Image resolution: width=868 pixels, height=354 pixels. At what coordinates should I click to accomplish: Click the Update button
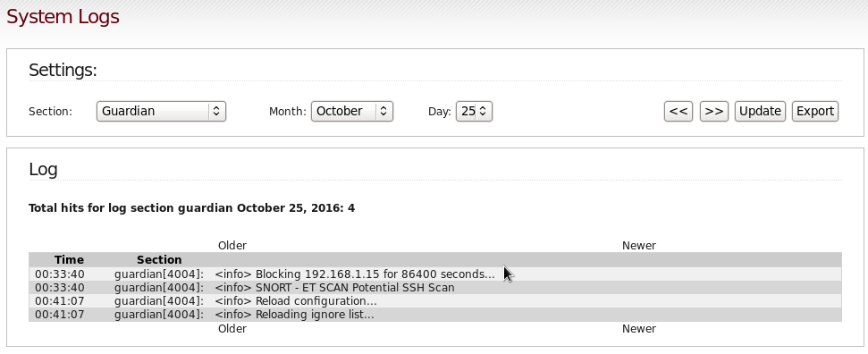(x=760, y=112)
